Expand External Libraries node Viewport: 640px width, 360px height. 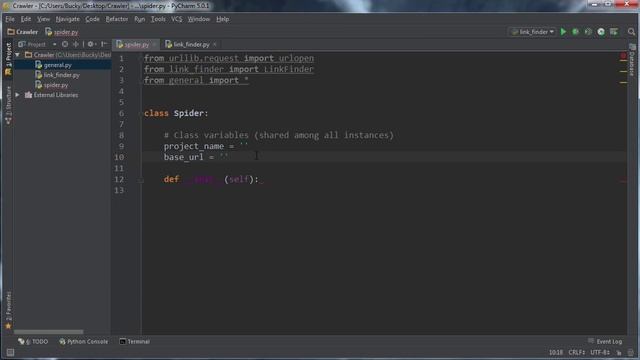(x=18, y=95)
